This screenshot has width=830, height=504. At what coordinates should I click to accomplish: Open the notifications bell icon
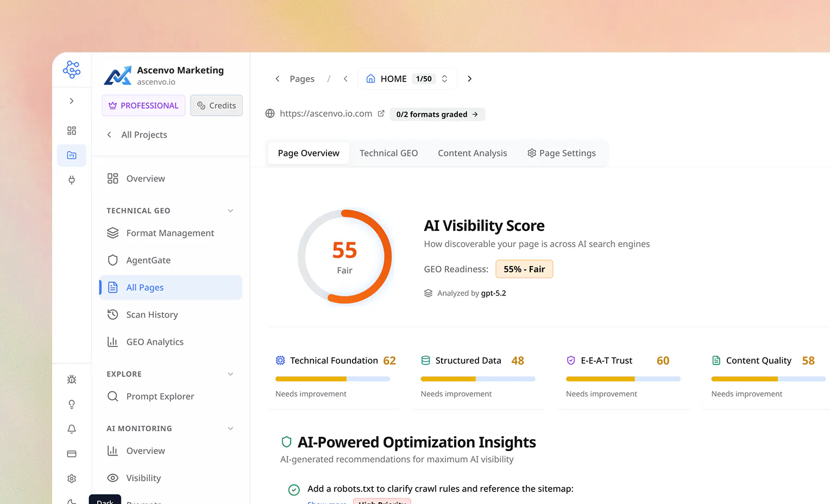(72, 429)
